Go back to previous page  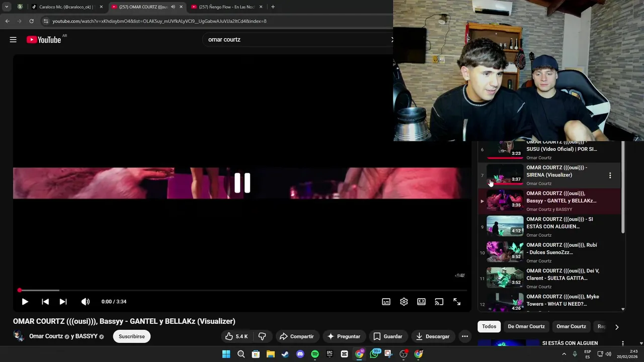[7, 21]
